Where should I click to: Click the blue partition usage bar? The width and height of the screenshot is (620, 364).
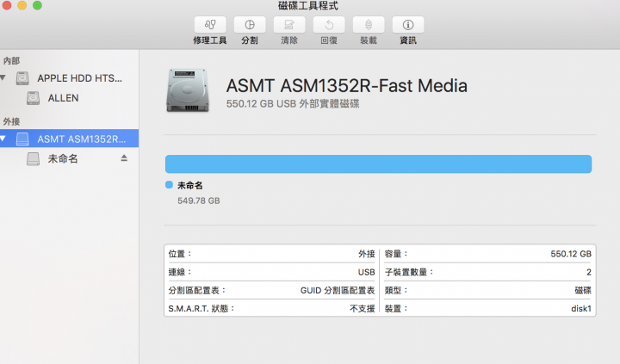tap(378, 164)
